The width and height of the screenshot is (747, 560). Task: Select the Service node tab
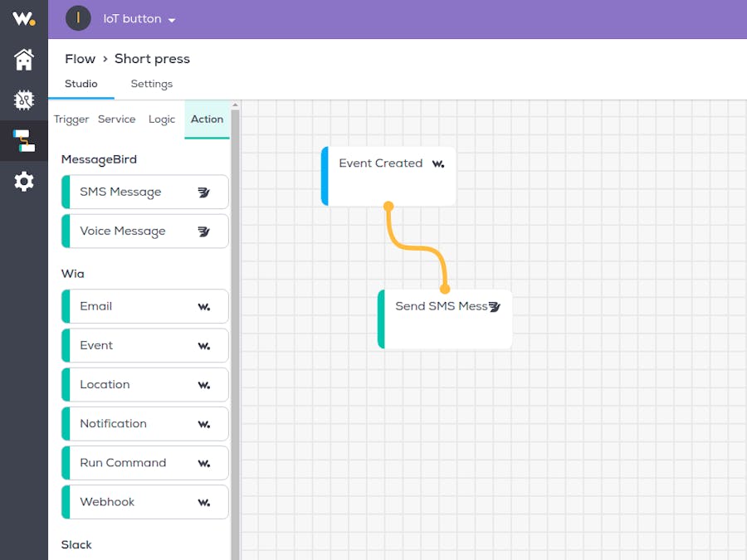tap(117, 119)
